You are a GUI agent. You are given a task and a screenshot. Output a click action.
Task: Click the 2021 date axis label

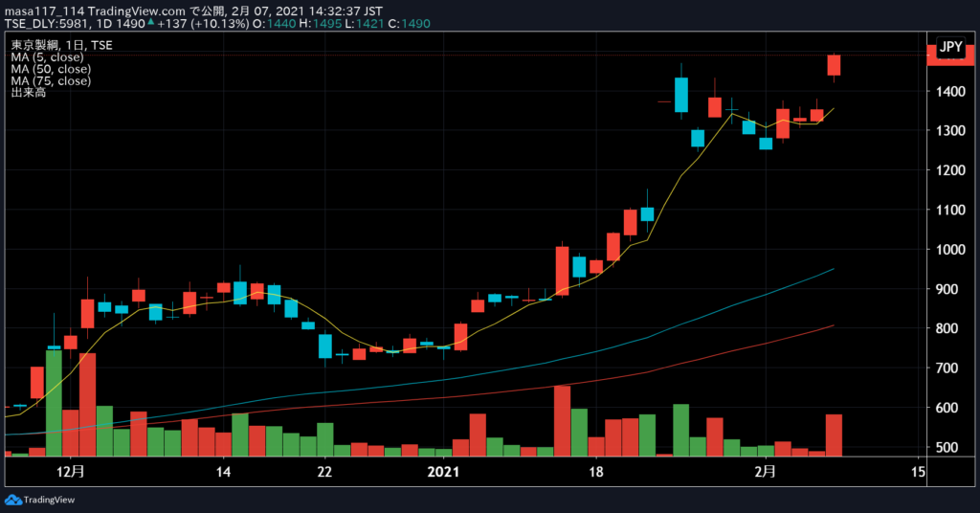[443, 472]
